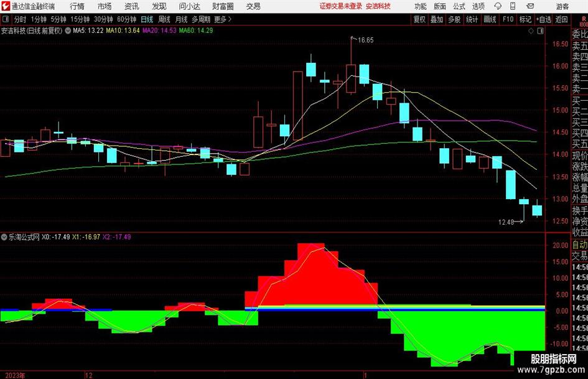Switch to the 分时 intraday tab
The height and width of the screenshot is (379, 588).
pos(21,19)
